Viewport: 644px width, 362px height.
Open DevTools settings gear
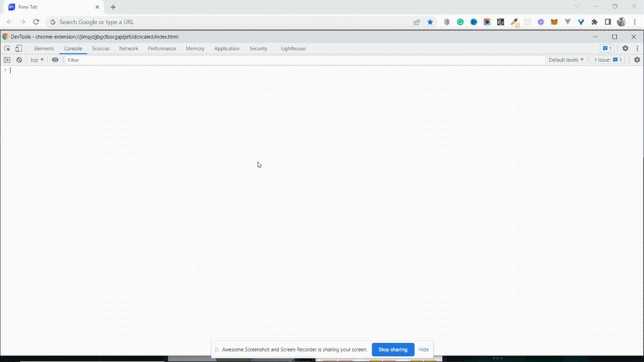click(x=625, y=48)
